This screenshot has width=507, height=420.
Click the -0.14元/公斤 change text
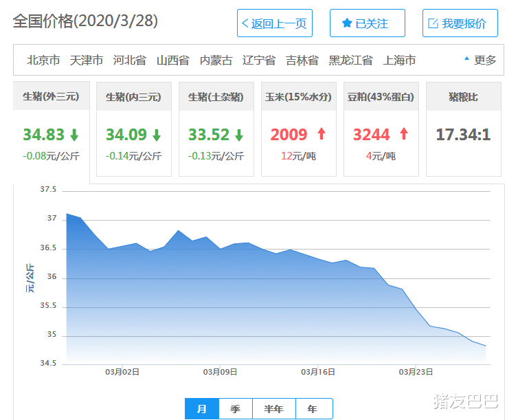[x=133, y=156]
